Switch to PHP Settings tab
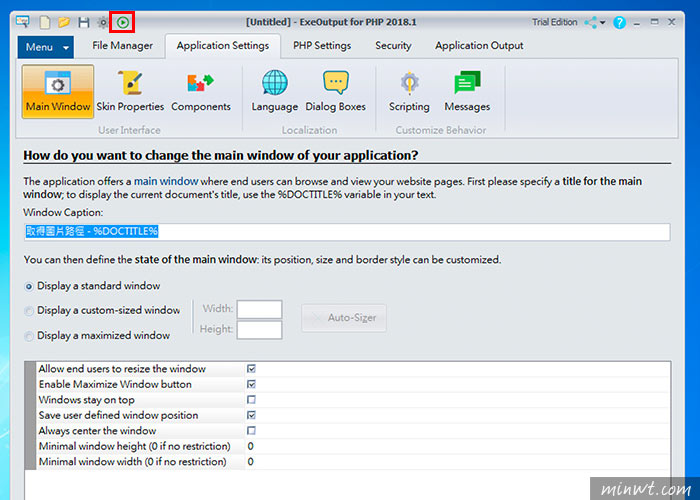The image size is (700, 500). [x=322, y=46]
